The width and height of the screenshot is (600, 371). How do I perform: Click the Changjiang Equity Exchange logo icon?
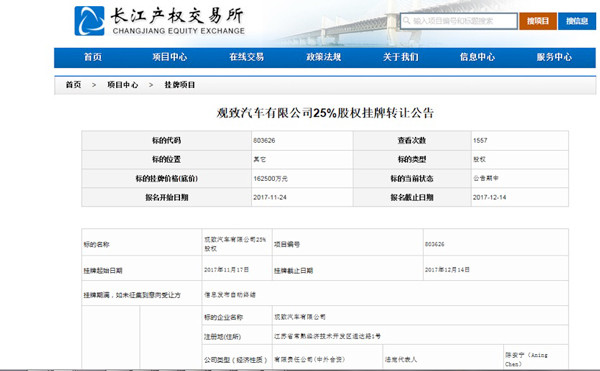click(89, 21)
